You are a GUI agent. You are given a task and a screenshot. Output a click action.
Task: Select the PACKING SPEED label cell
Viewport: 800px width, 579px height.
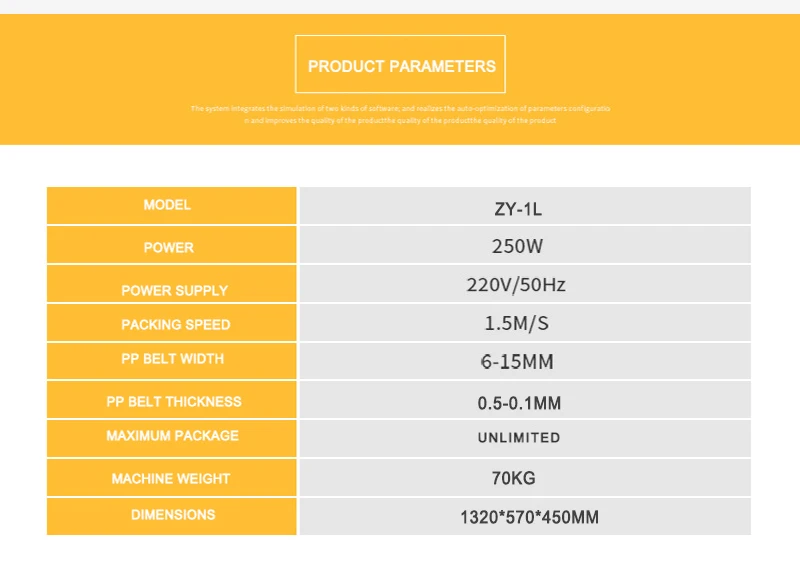(x=171, y=322)
